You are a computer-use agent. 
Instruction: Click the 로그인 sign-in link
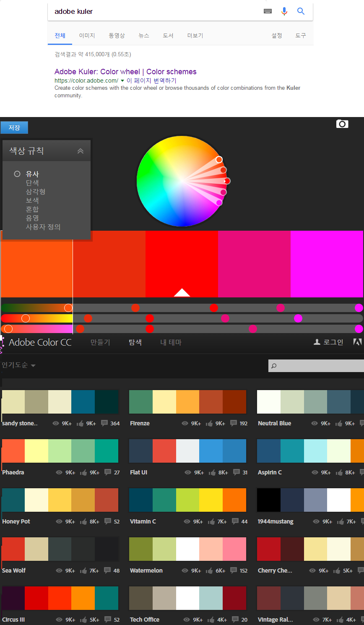point(333,342)
